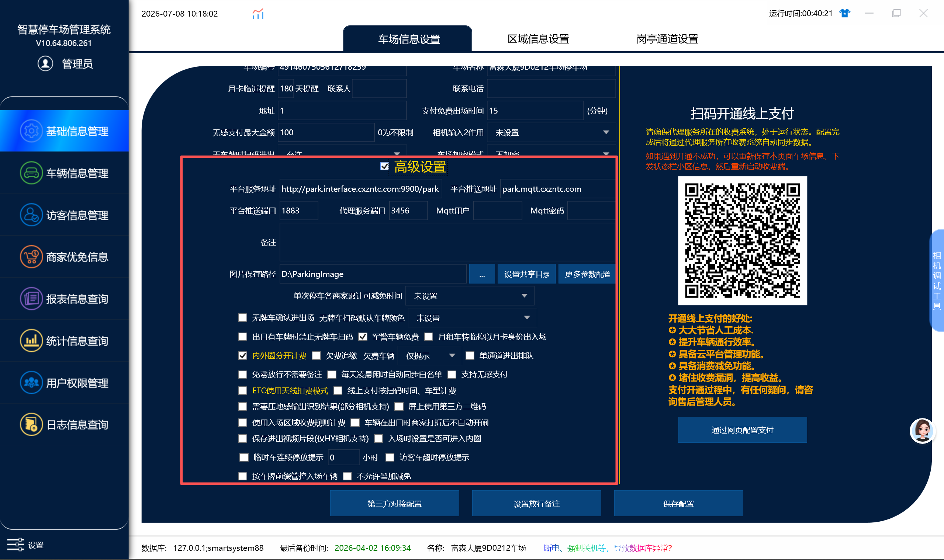Viewport: 944px width, 560px height.
Task: Open 统计信息查询 bar chart icon
Action: 31,340
